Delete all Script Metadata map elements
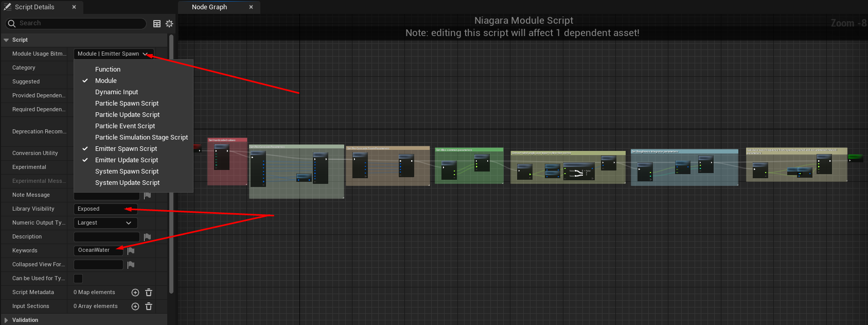868x325 pixels. 149,293
